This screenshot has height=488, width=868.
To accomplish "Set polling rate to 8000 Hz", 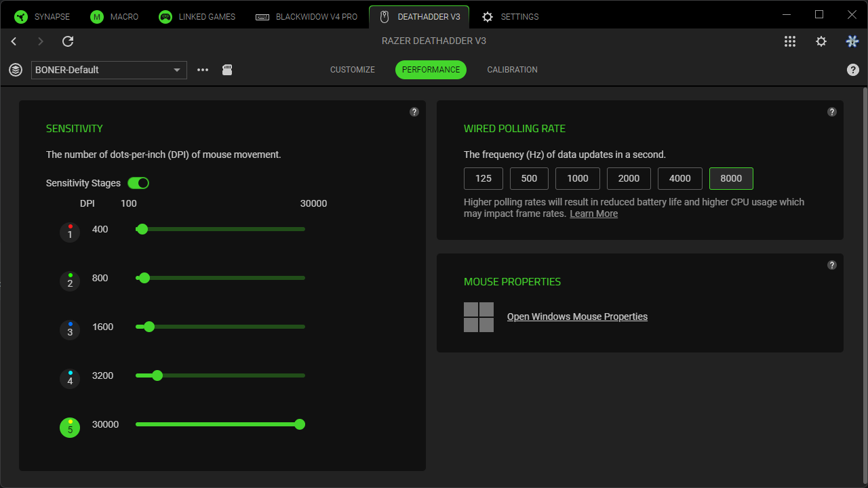I will point(731,178).
